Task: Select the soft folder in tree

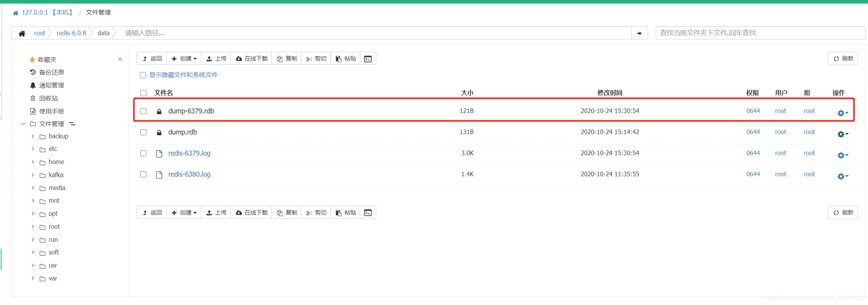Action: (x=54, y=252)
